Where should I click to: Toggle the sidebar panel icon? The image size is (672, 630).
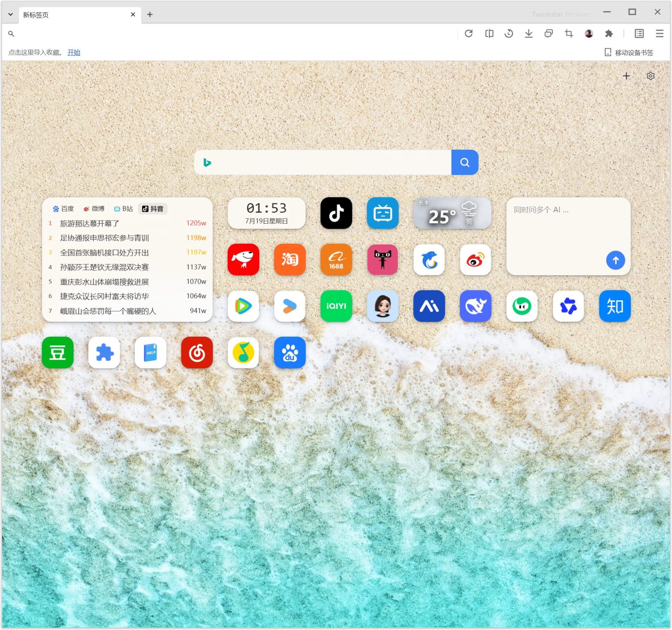639,34
